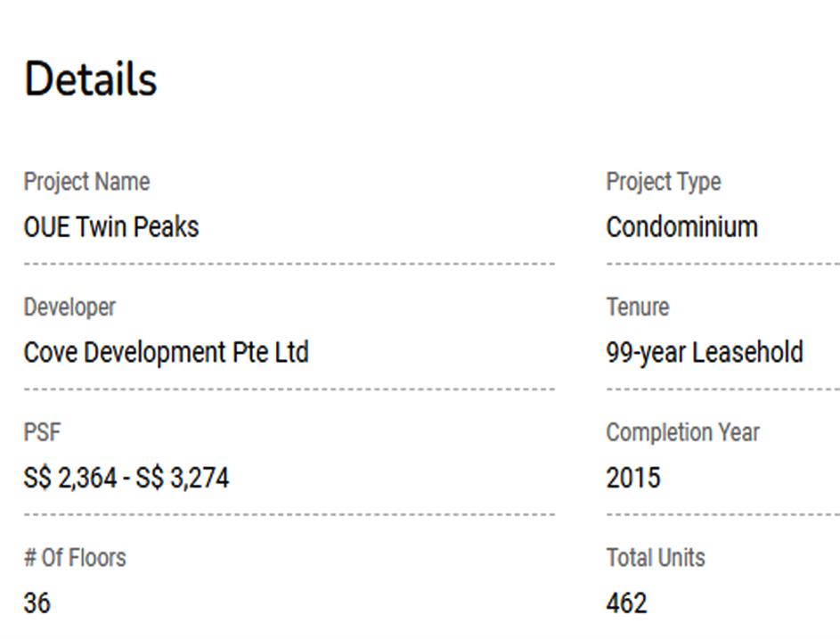Select the Condominium value
Screen dimensions: 840x639
coord(682,227)
